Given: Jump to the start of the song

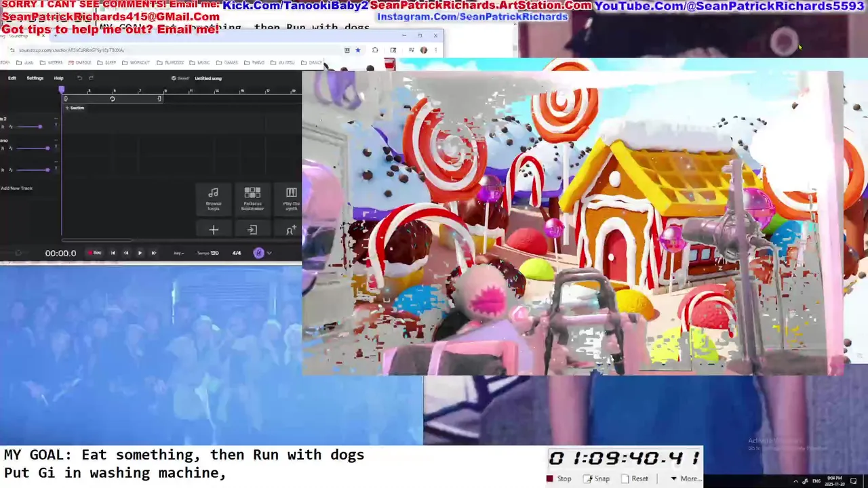Looking at the screenshot, I should (x=113, y=253).
